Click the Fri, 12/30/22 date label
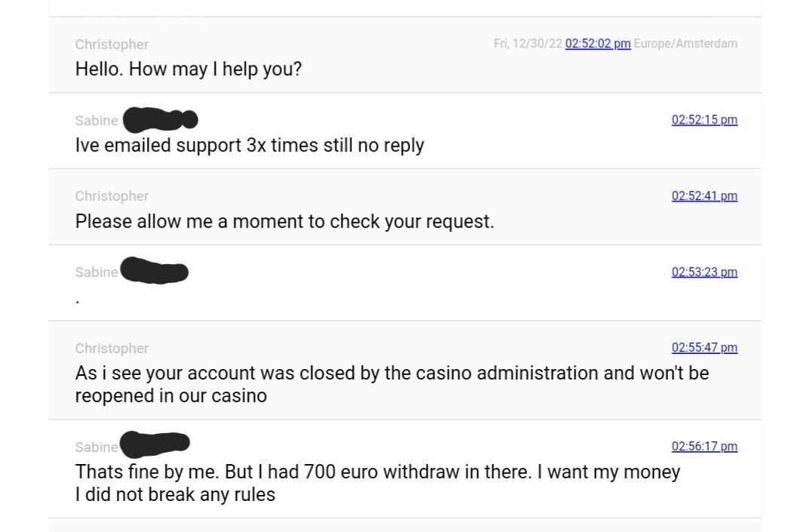Viewport: 812px width, 532px height. coord(528,44)
